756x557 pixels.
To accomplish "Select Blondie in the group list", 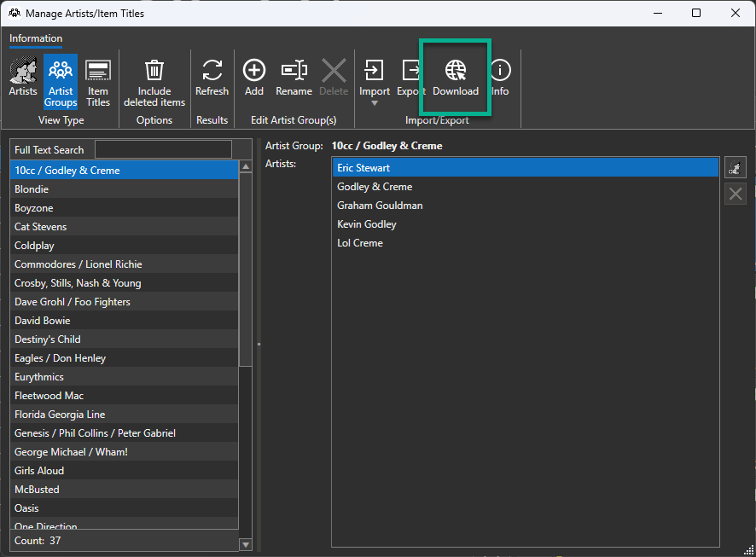I will pyautogui.click(x=124, y=189).
